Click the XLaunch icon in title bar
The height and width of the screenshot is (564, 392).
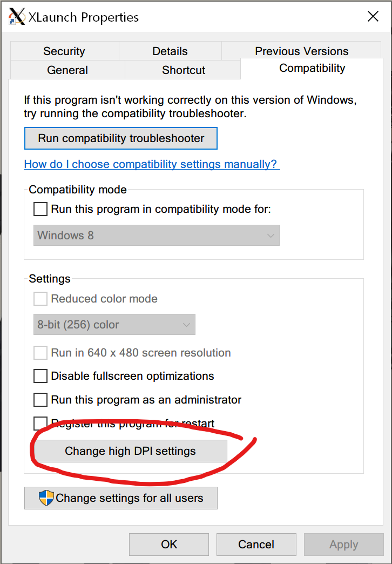coord(17,17)
